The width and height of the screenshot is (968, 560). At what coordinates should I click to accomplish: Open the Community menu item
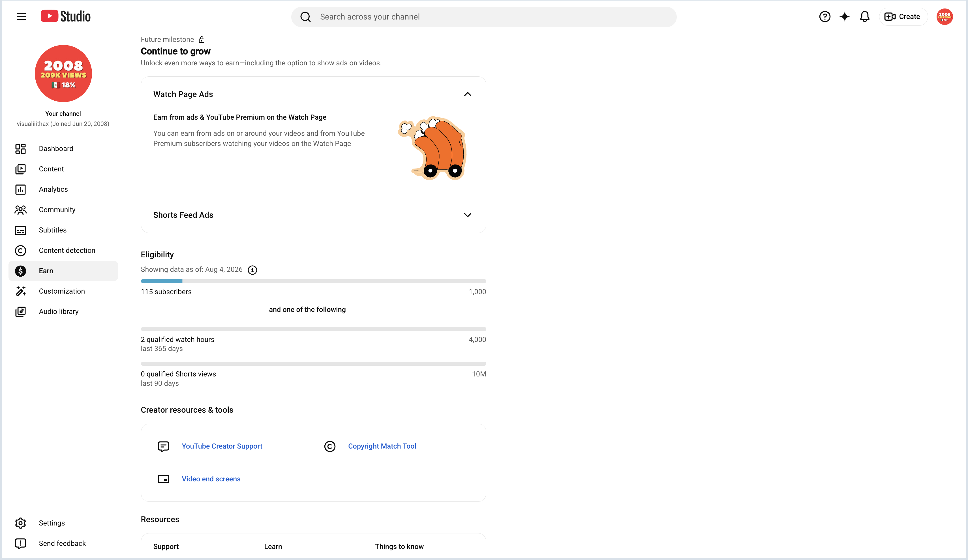pos(63,210)
